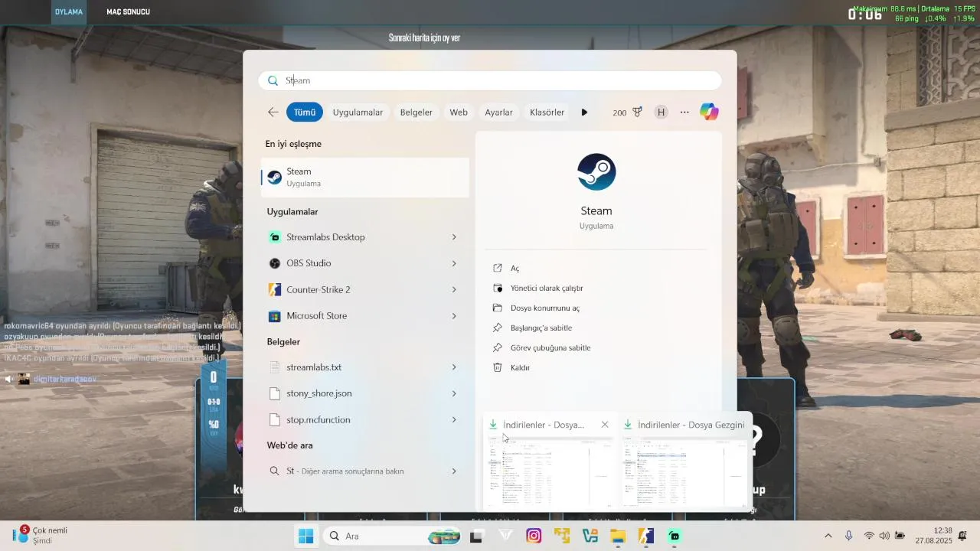The width and height of the screenshot is (980, 551).
Task: Click the Copilot icon in search panel
Action: (709, 112)
